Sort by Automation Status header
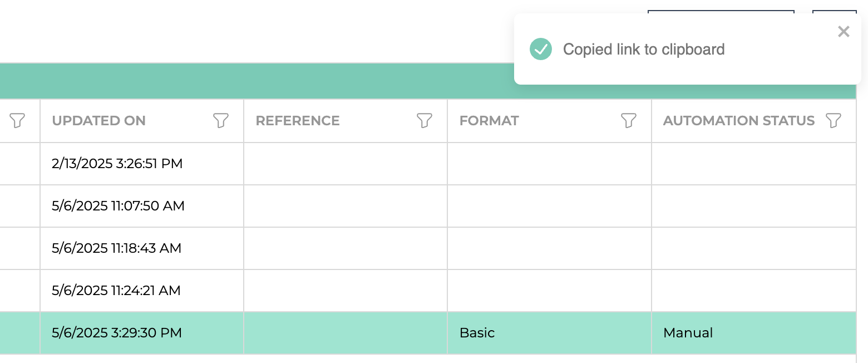 739,121
